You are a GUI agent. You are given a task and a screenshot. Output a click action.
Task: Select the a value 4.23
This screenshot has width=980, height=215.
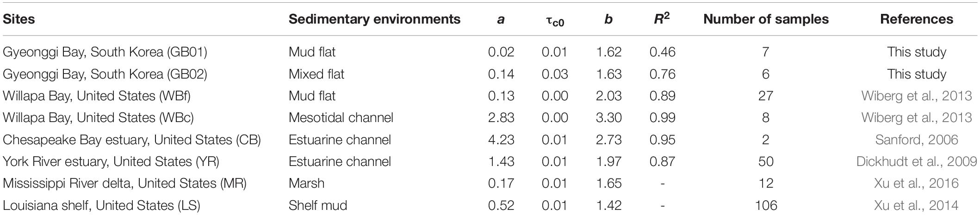coord(501,140)
